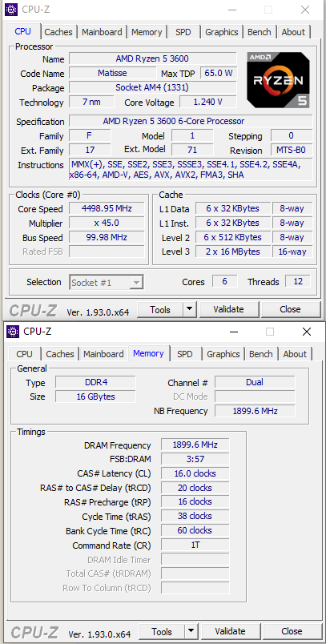Click the Code Name value Matisse
Viewport: 326px width, 644px height.
pos(112,73)
